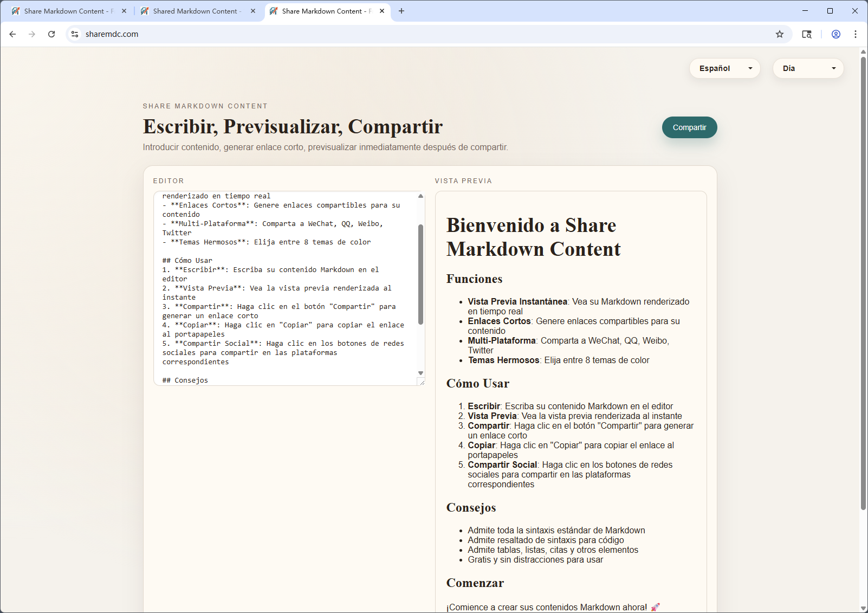Click the editor scrollbar down arrow
This screenshot has width=868, height=613.
(420, 373)
